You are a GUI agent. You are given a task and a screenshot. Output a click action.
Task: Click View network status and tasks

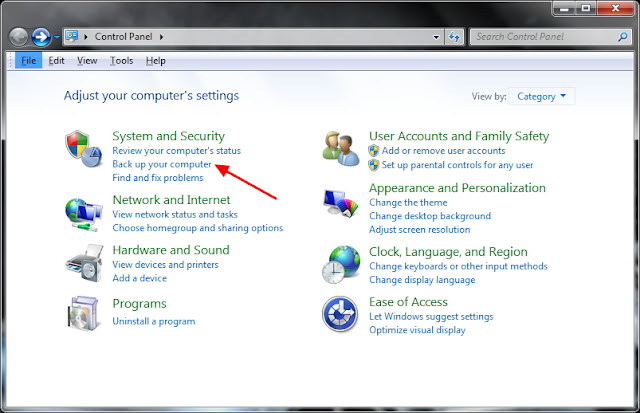click(x=175, y=214)
